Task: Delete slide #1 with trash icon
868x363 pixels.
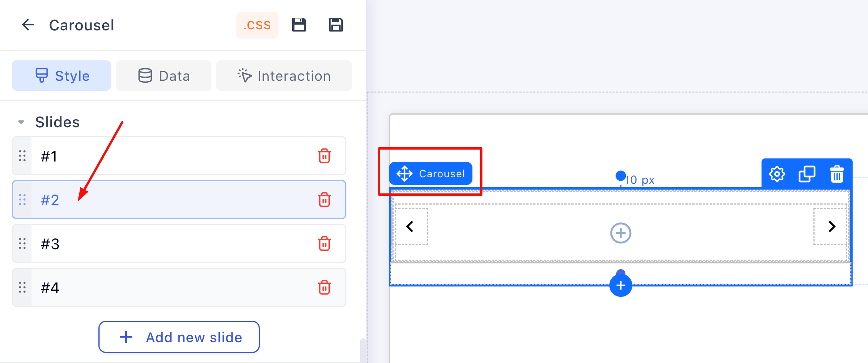Action: click(324, 156)
